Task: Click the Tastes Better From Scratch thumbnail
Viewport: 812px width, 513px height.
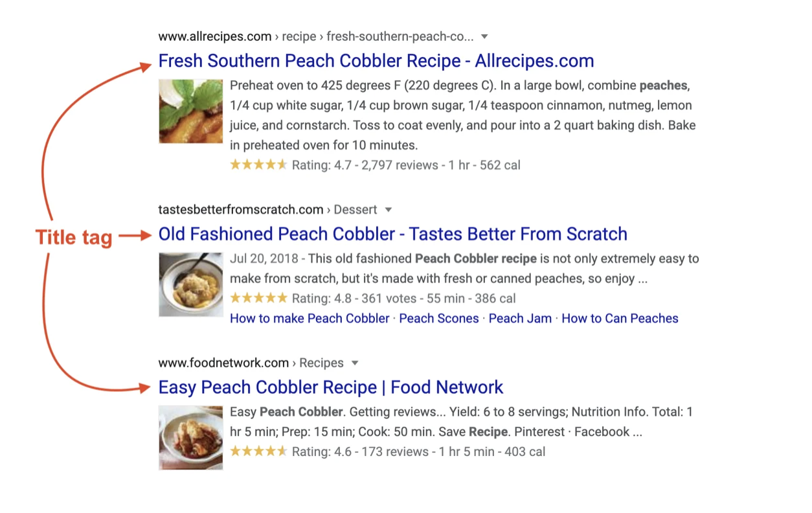Action: (x=190, y=284)
